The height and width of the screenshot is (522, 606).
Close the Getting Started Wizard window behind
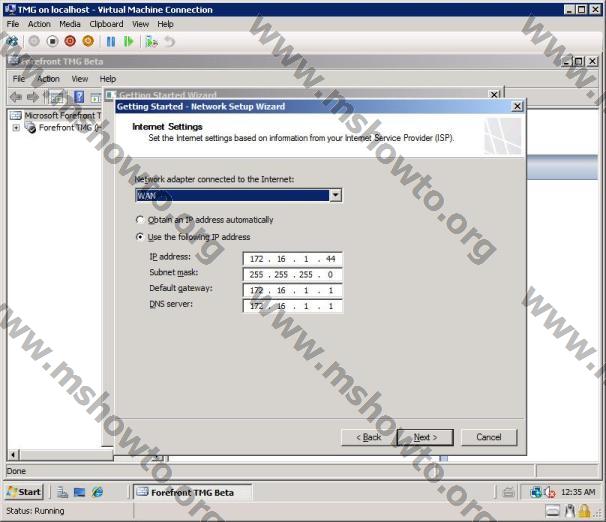tap(494, 94)
